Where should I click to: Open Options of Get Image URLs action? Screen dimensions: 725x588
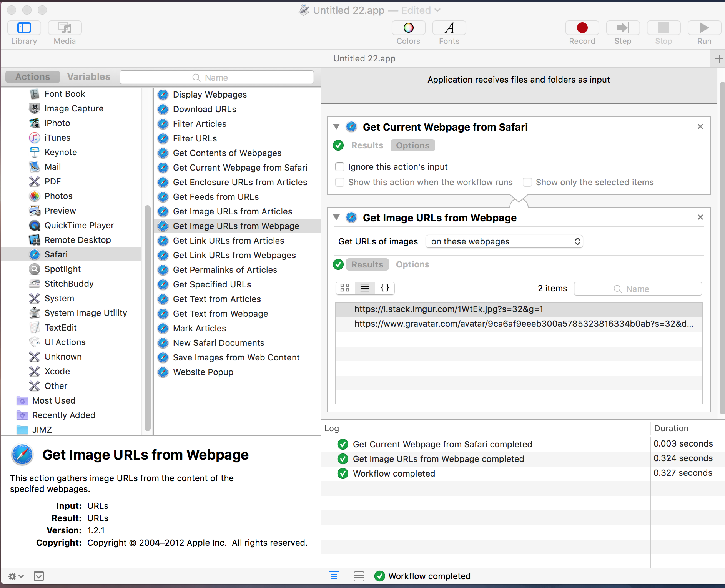[412, 264]
